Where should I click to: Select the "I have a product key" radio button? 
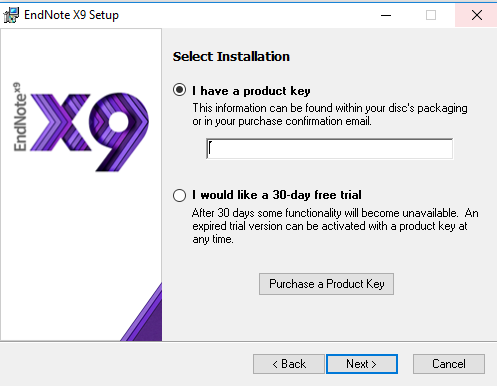[180, 90]
